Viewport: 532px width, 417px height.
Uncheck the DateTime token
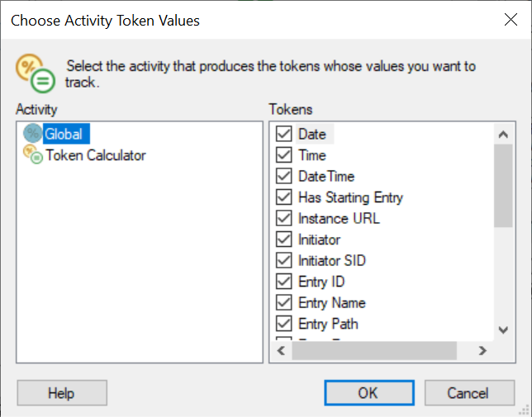click(284, 176)
